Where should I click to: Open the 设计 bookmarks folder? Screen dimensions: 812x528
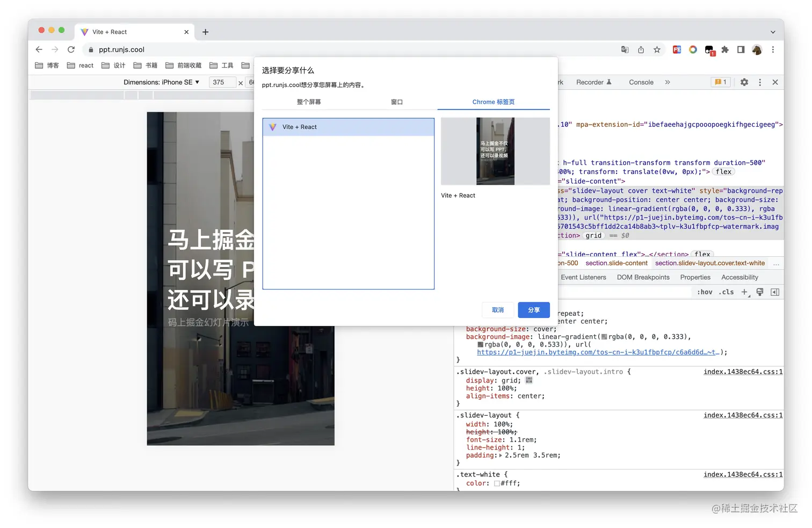click(113, 66)
